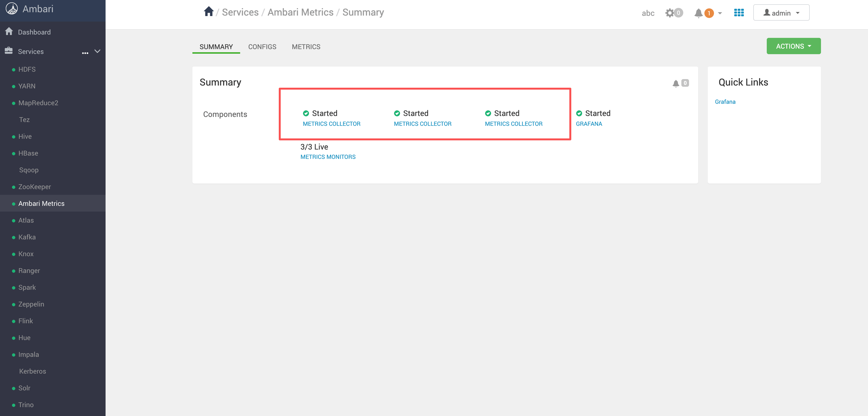This screenshot has height=416, width=868.
Task: Collapse the Services list chevron
Action: click(x=97, y=51)
